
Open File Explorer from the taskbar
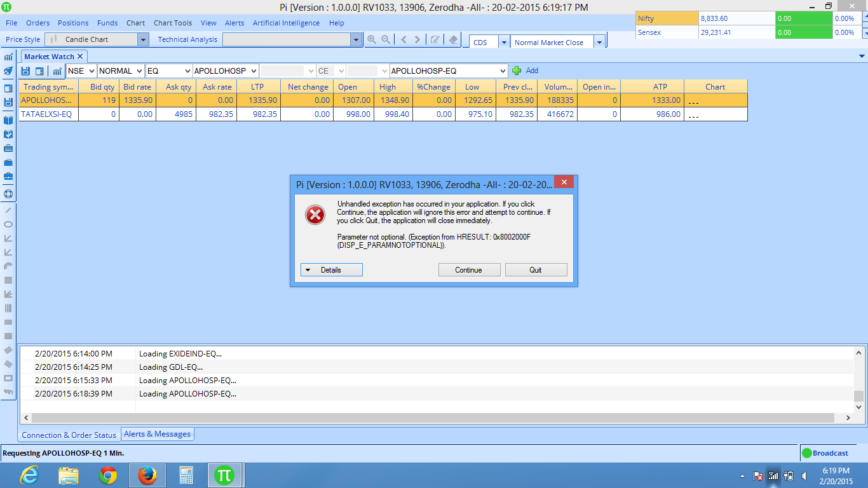pos(69,475)
